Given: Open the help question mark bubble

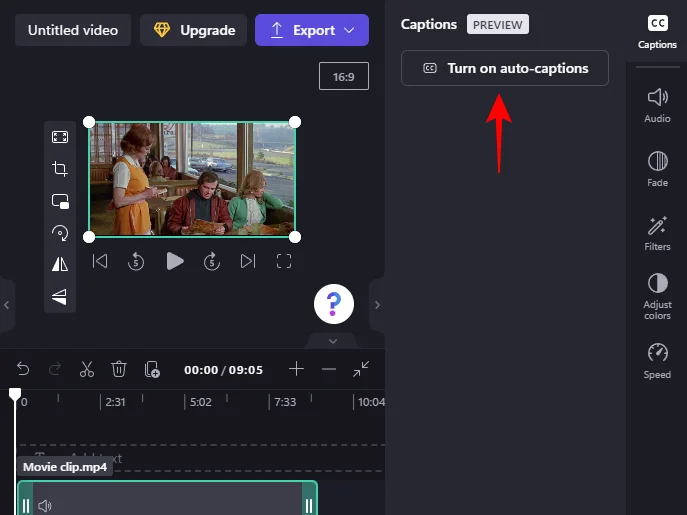Looking at the screenshot, I should pos(334,304).
